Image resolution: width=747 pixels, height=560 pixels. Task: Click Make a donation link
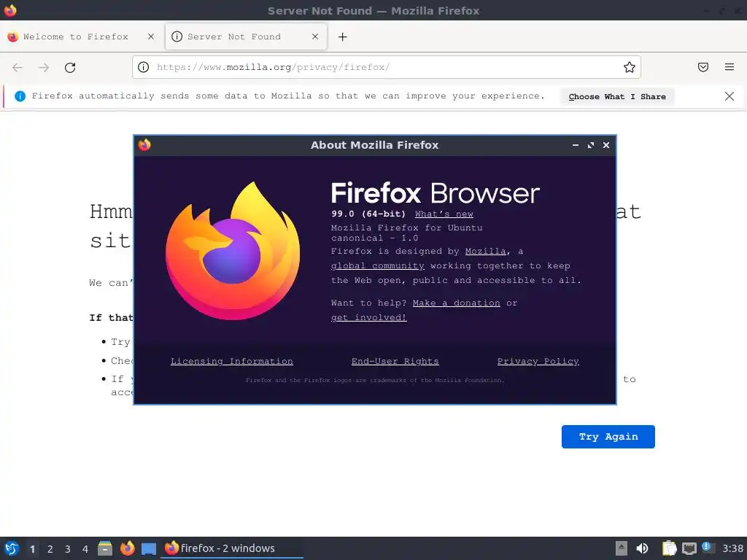pos(457,303)
